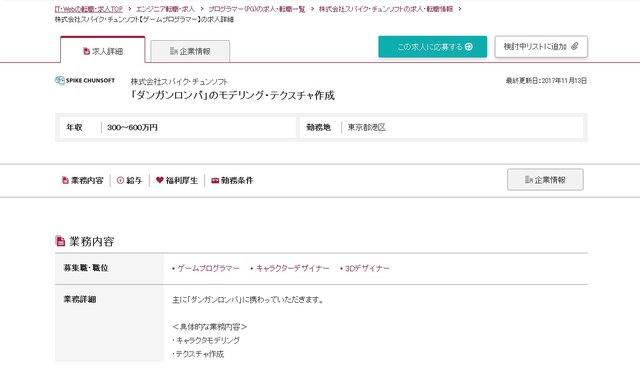Click the 業務詳細 row label

pyautogui.click(x=80, y=300)
